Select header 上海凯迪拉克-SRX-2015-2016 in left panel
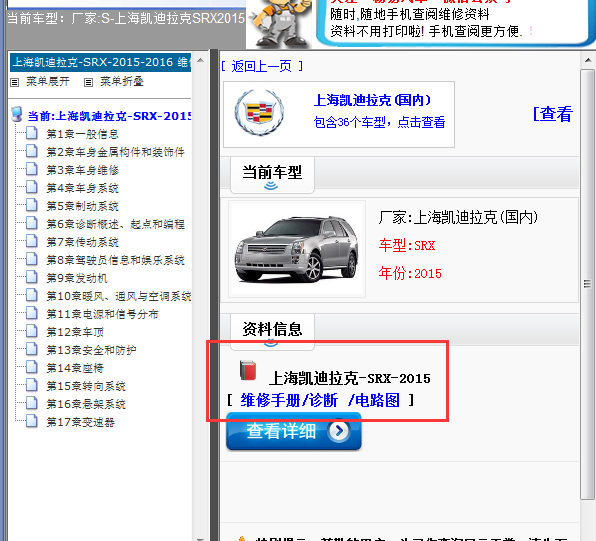The image size is (596, 541). (101, 62)
